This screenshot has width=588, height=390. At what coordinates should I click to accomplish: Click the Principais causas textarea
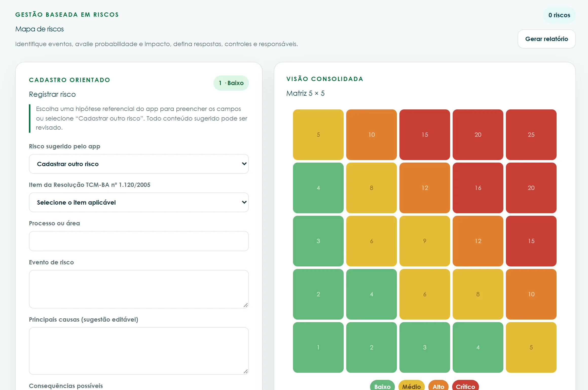pyautogui.click(x=139, y=351)
